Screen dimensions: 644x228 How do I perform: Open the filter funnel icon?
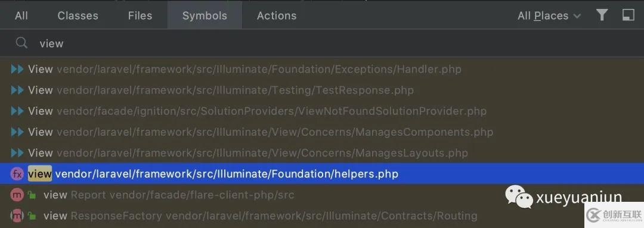pos(602,15)
